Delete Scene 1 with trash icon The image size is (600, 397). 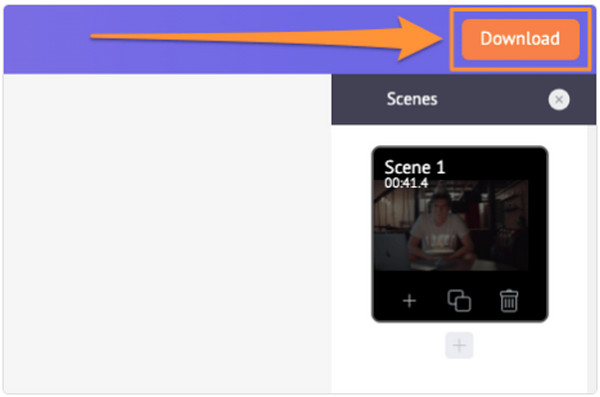point(509,301)
